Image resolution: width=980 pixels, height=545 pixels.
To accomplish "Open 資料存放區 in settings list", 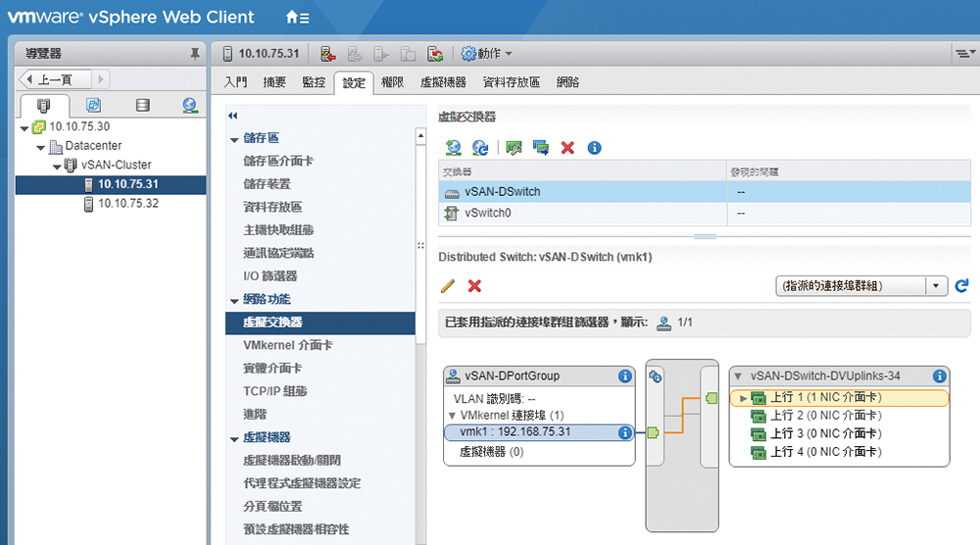I will point(272,207).
